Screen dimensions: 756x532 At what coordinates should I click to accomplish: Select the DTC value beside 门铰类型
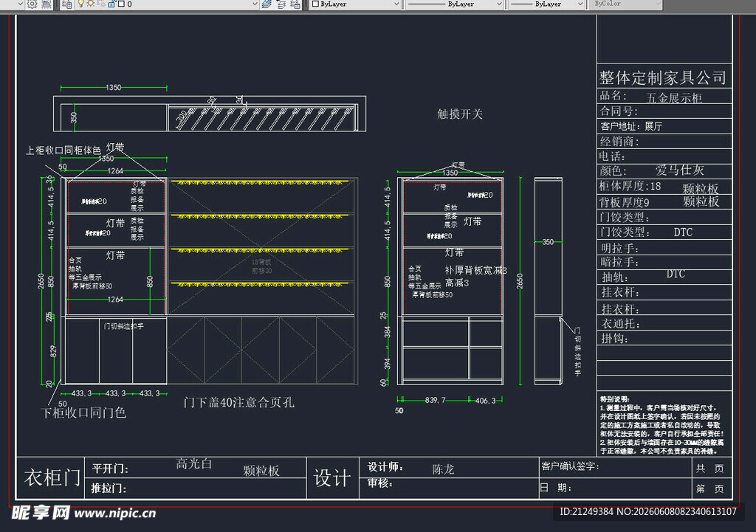[683, 232]
